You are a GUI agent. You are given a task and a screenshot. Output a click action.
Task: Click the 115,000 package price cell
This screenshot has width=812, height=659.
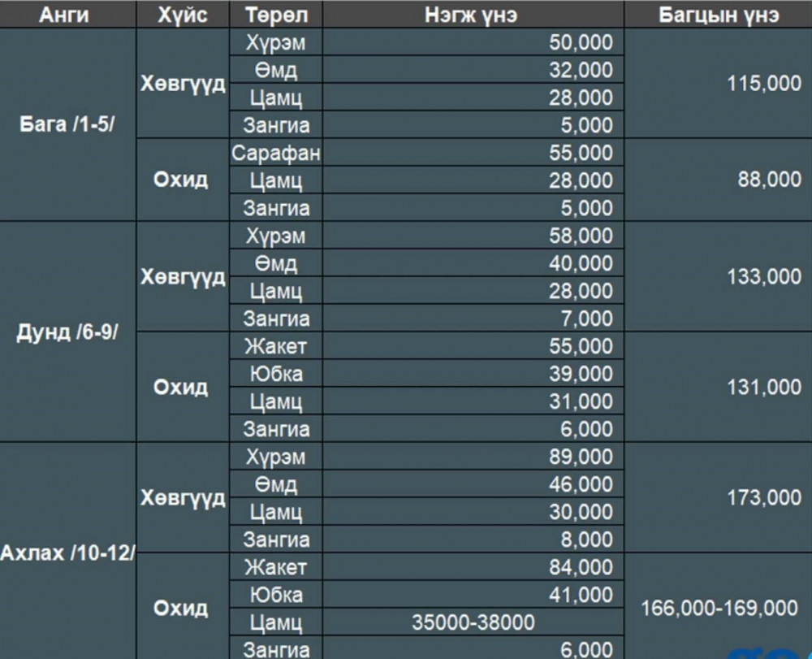(x=719, y=84)
